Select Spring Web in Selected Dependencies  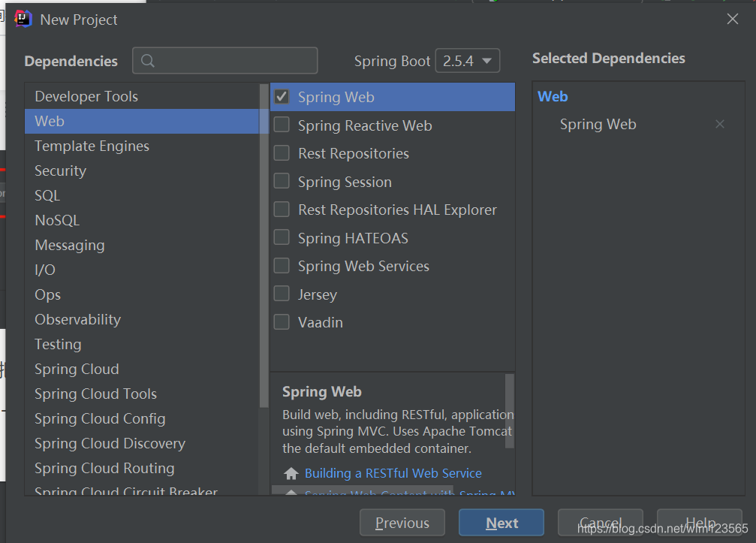pyautogui.click(x=598, y=125)
